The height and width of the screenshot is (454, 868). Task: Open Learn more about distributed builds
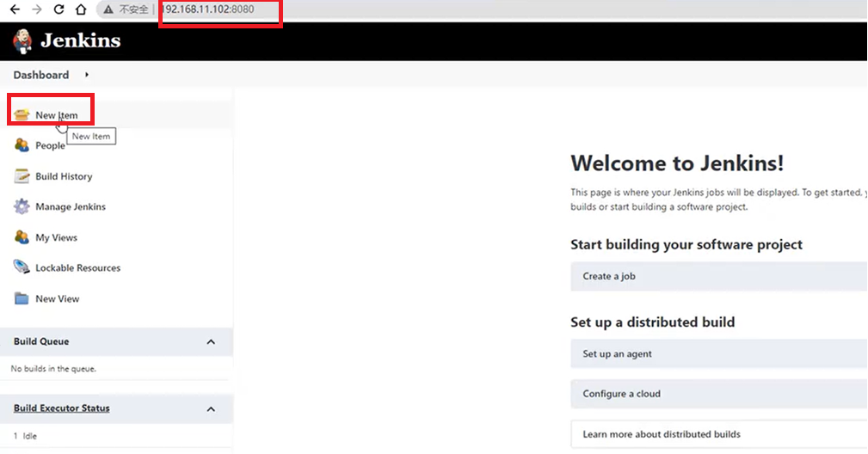(719, 434)
